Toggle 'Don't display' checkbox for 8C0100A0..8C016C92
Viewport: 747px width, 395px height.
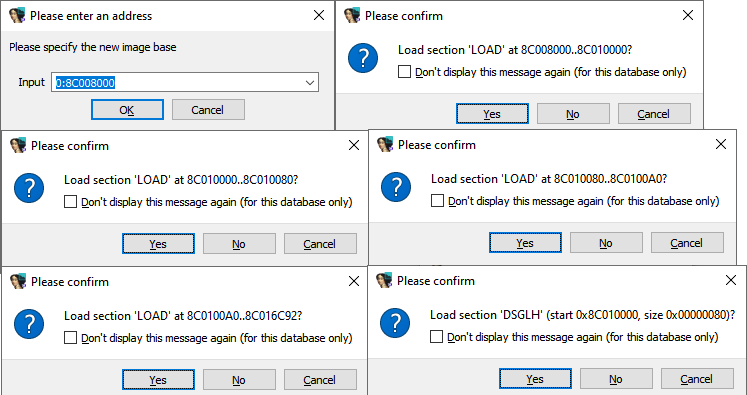click(x=70, y=338)
